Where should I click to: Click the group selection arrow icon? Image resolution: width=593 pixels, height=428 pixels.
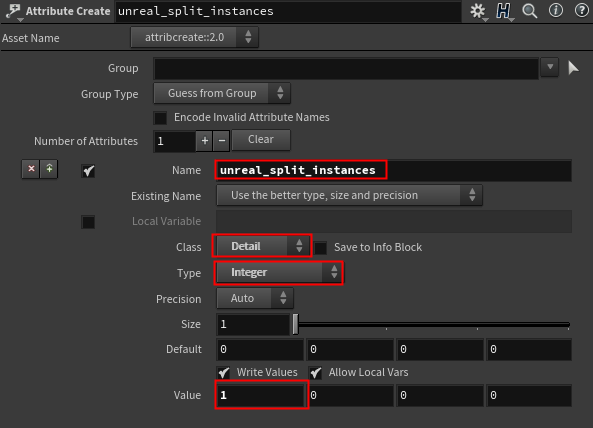[573, 68]
